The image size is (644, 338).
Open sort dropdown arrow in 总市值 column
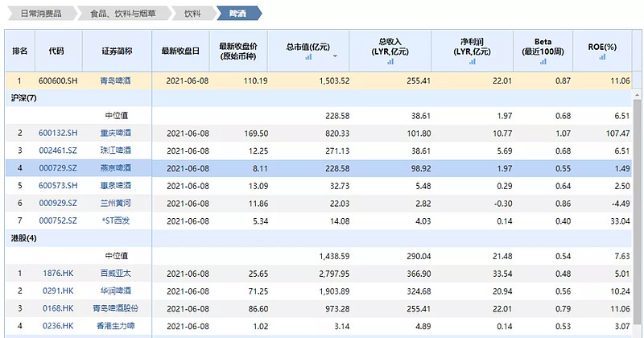tap(335, 56)
